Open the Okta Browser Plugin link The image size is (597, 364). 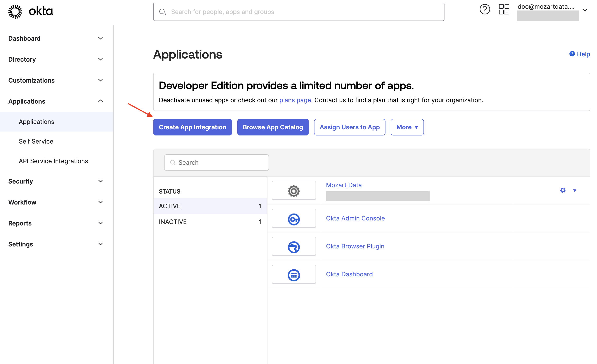(x=355, y=246)
